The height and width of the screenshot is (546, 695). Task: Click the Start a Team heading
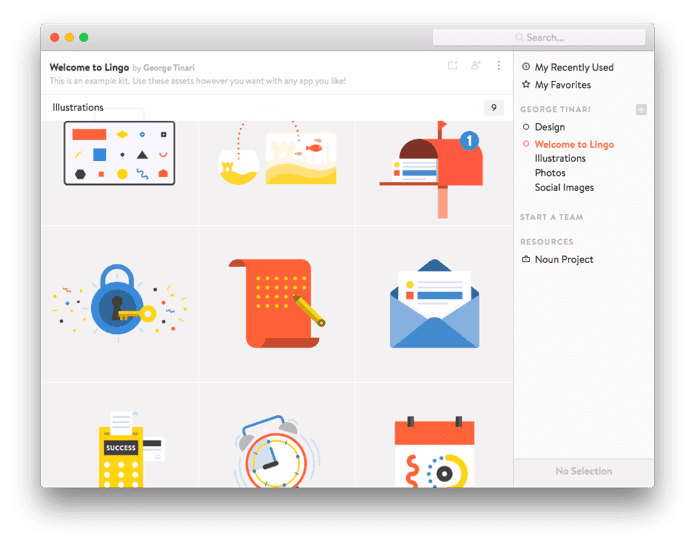tap(551, 217)
